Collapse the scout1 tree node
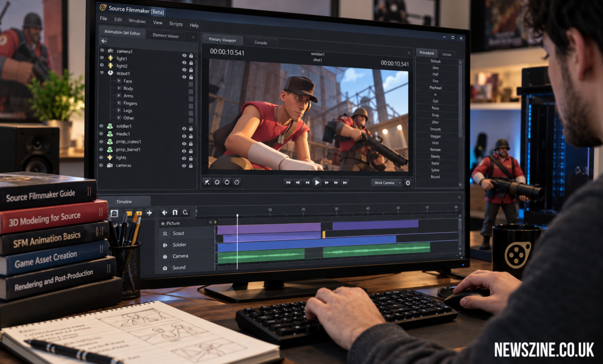This screenshot has width=603, height=364. point(102,72)
